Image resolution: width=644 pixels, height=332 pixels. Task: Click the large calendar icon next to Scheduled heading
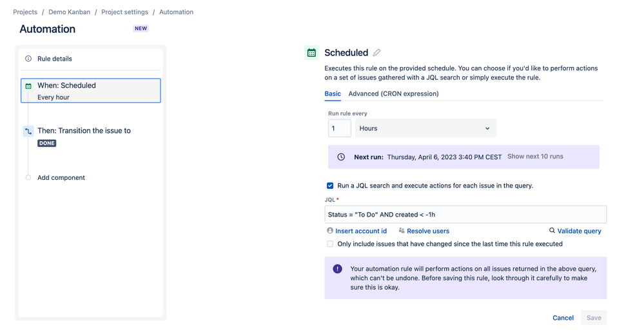311,53
